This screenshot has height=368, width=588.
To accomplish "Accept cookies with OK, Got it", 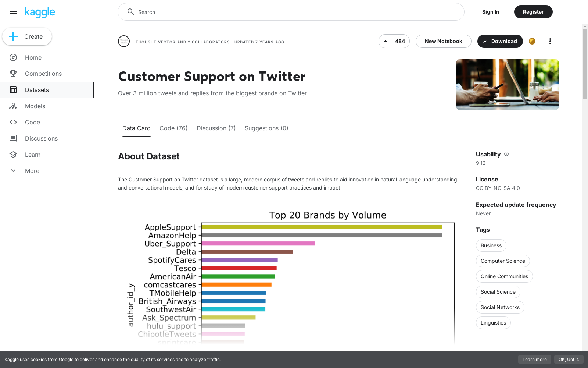I will point(569,360).
